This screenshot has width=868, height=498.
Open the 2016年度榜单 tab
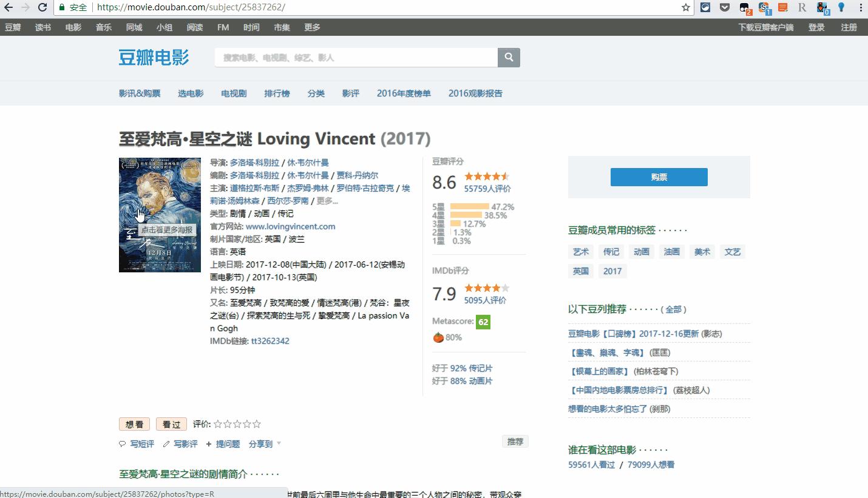(404, 93)
